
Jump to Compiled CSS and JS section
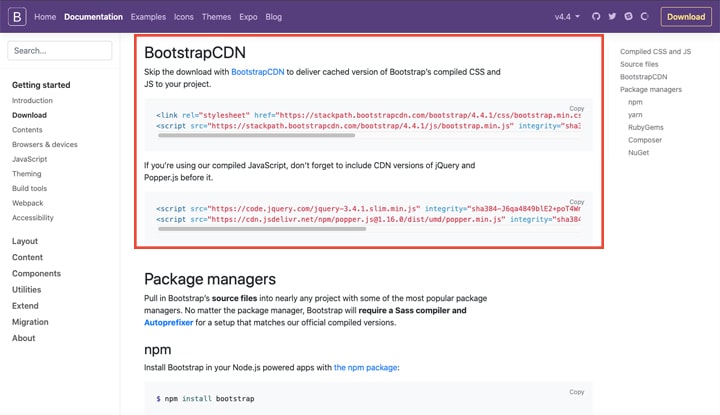[x=655, y=51]
